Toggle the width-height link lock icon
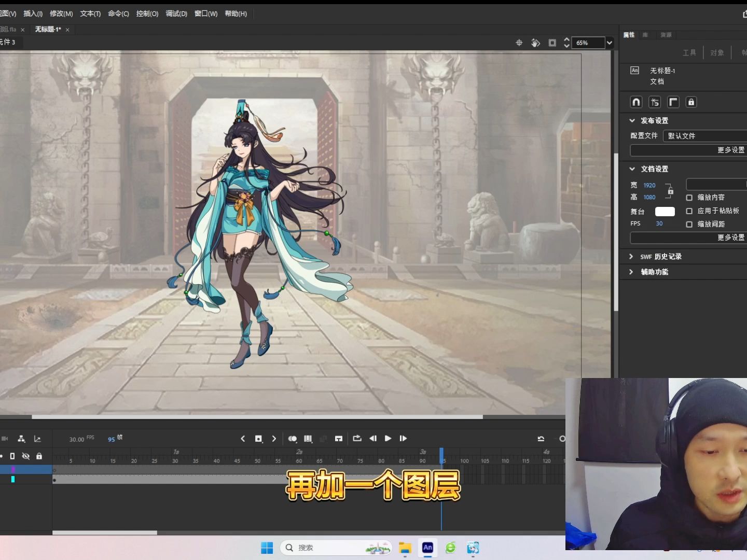This screenshot has width=747, height=560. (x=670, y=191)
